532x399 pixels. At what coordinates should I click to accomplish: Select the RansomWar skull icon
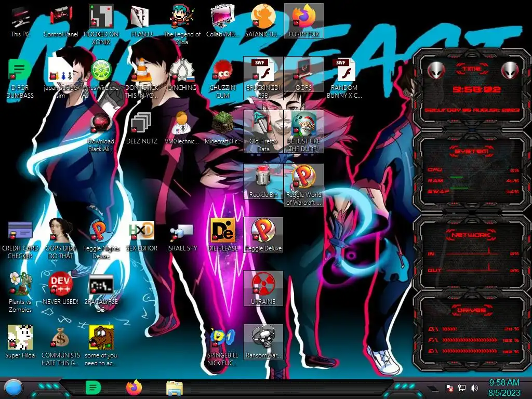[x=263, y=342]
